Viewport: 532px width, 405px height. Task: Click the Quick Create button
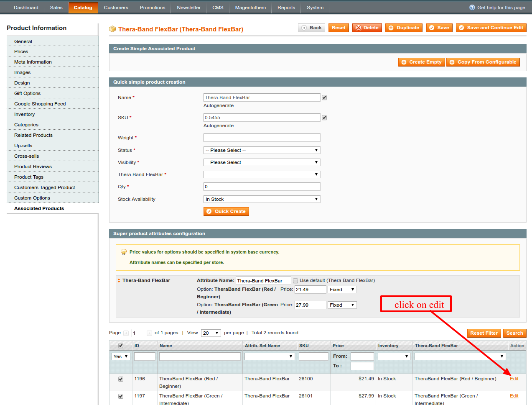point(226,211)
